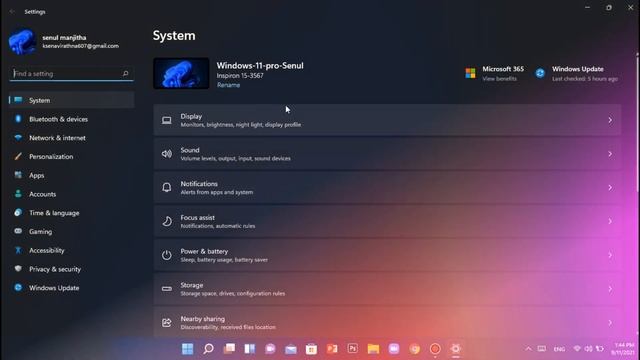
Task: Expand Sound with its chevron arrow
Action: pos(610,154)
